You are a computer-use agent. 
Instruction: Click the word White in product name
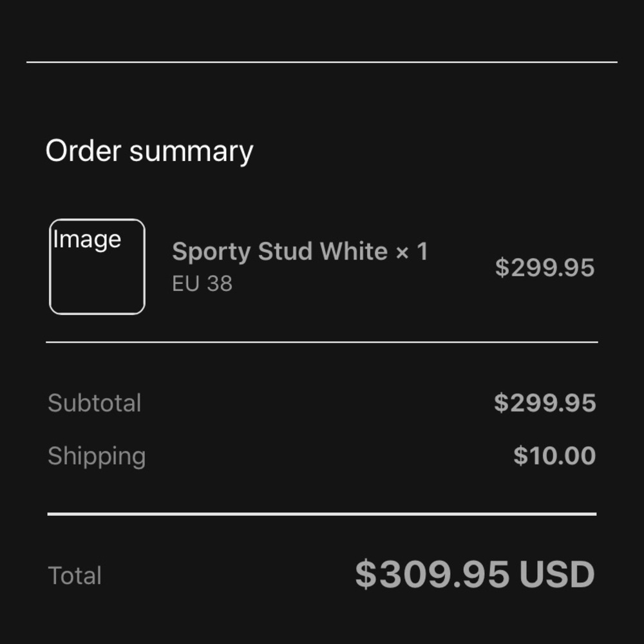[354, 251]
